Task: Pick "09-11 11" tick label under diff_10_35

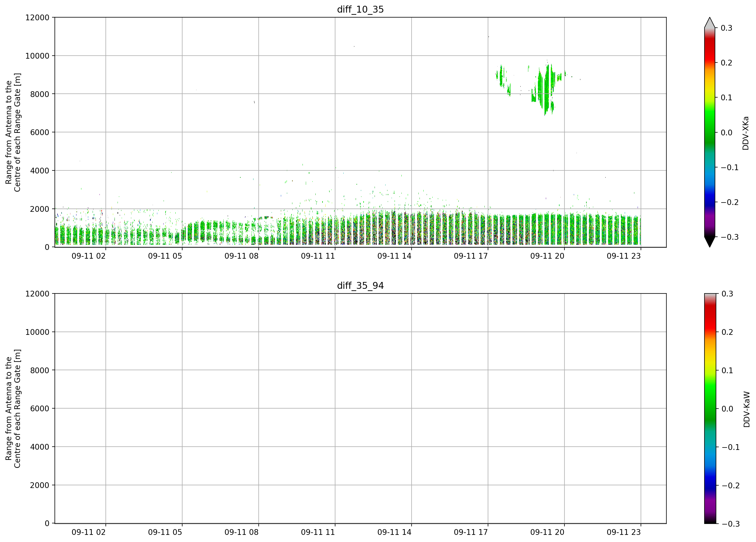Action: pos(318,256)
